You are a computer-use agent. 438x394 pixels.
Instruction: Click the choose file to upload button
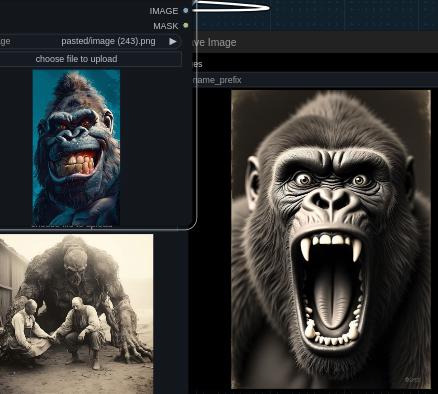point(90,59)
